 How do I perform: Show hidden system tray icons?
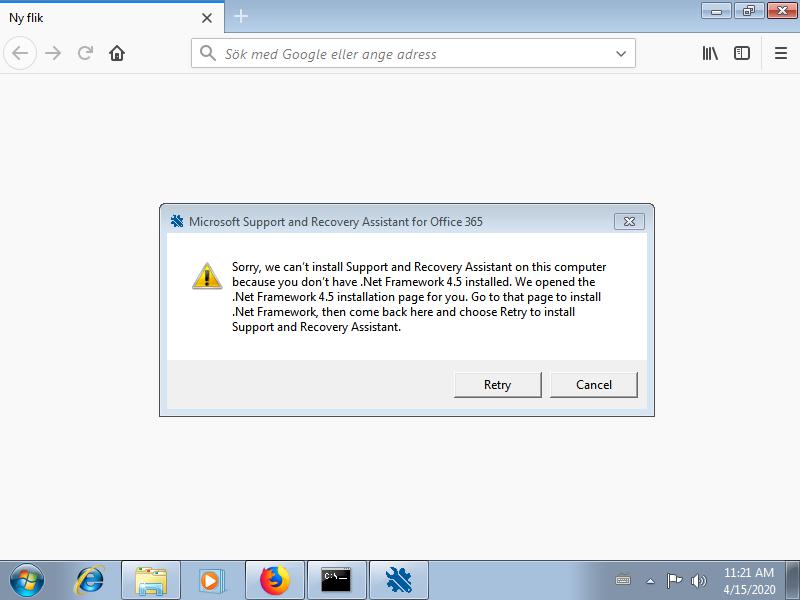point(650,581)
